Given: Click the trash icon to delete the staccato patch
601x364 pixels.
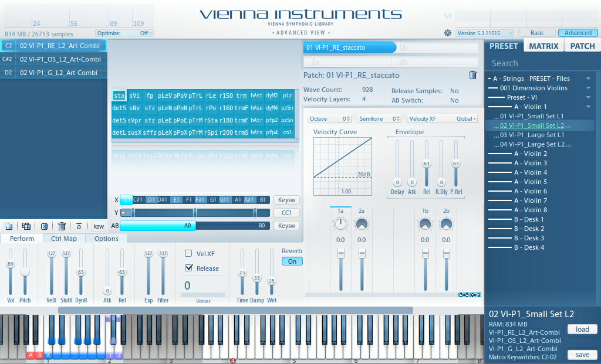Looking at the screenshot, I should (x=472, y=75).
